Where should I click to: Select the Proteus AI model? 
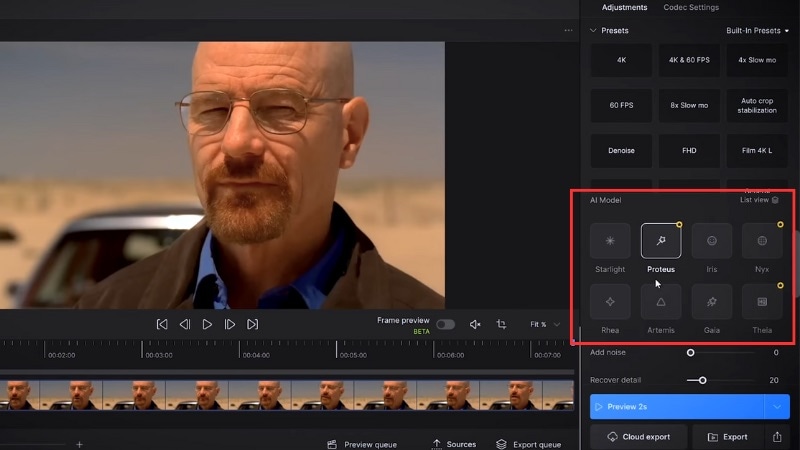(661, 241)
